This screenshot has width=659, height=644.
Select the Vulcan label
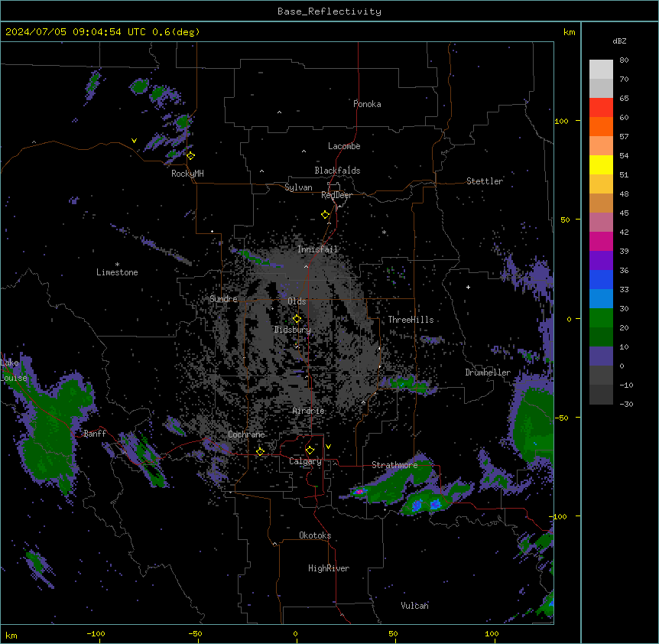(x=414, y=606)
